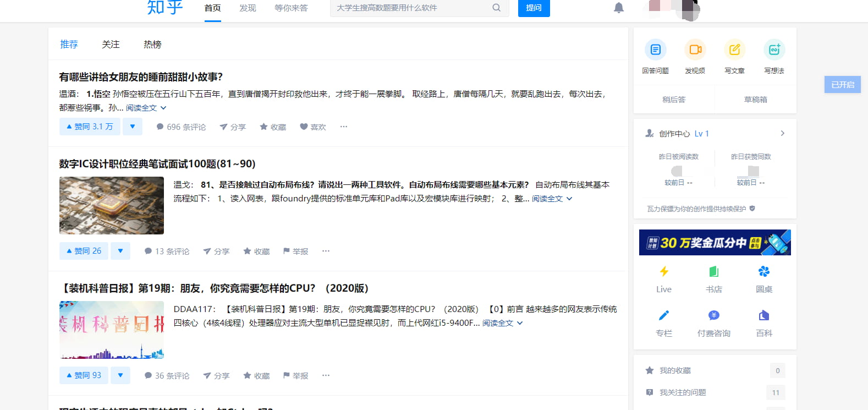Open the 696 条评论 comments link

coord(181,127)
